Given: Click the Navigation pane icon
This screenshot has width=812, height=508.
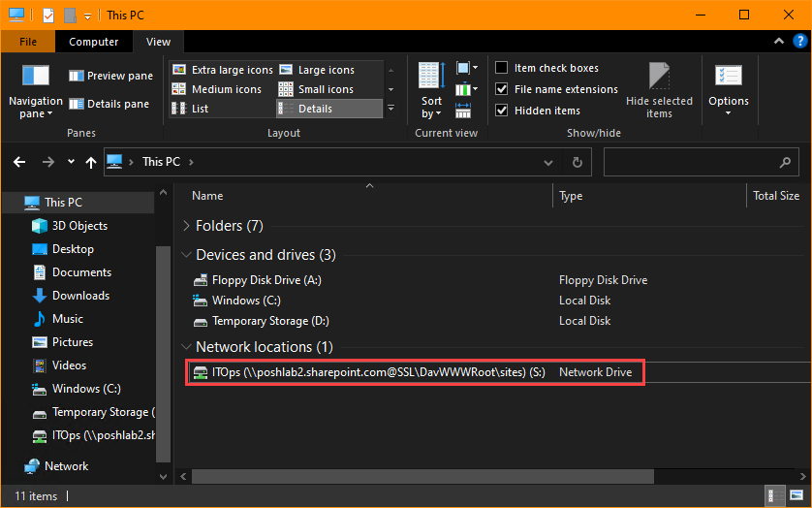Looking at the screenshot, I should pos(35,77).
